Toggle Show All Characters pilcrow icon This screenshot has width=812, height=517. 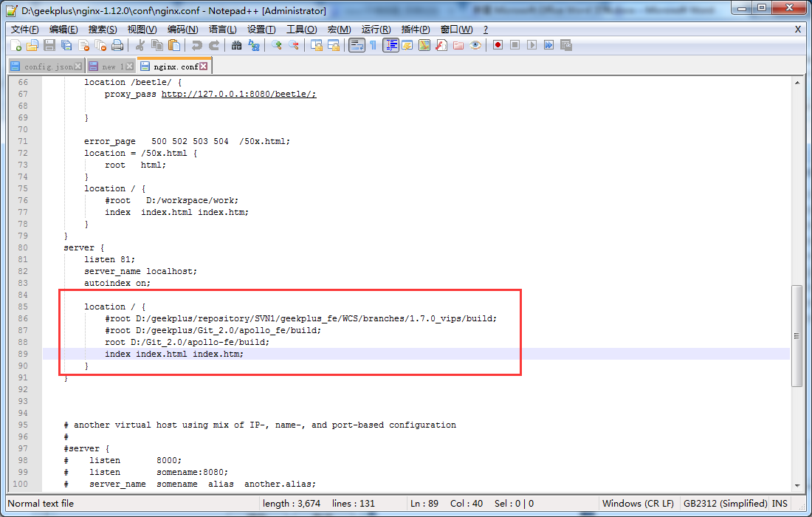pos(374,46)
